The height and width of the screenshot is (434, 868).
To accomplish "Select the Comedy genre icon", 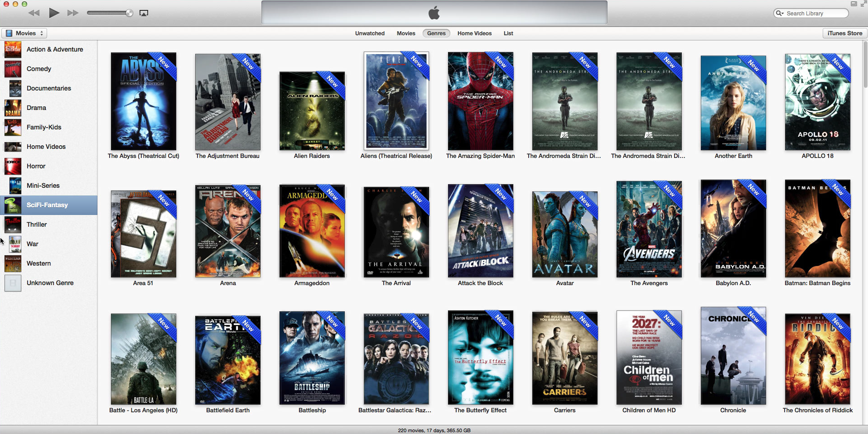I will pos(13,69).
